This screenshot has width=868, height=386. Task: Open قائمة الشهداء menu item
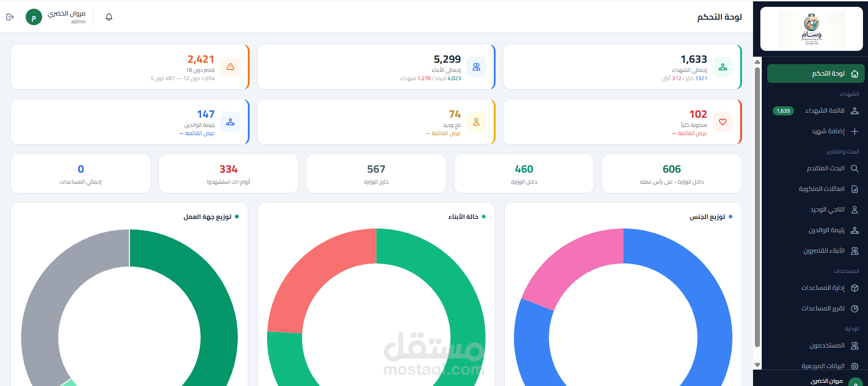[816, 111]
